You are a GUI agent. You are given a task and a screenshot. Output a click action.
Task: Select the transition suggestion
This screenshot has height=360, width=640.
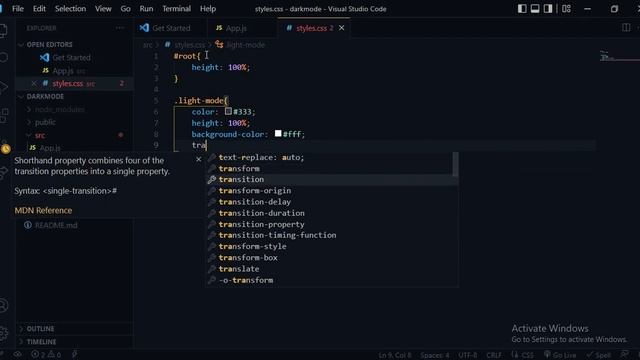pyautogui.click(x=331, y=179)
